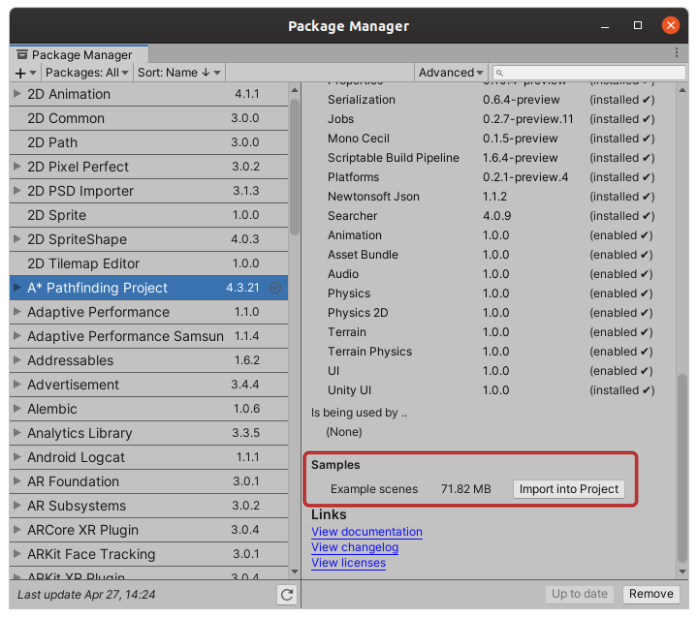This screenshot has height=618, width=698.
Task: Select the 2D Tilemap Editor package
Action: click(149, 264)
